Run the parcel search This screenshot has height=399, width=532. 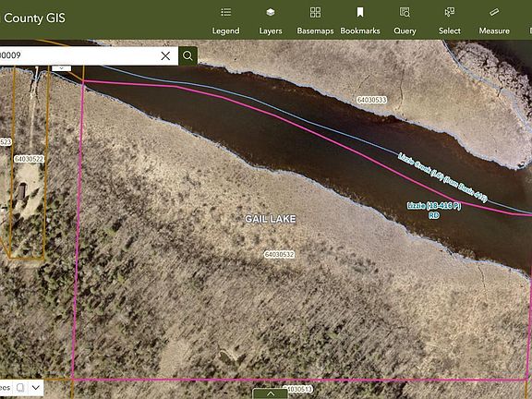coord(187,55)
